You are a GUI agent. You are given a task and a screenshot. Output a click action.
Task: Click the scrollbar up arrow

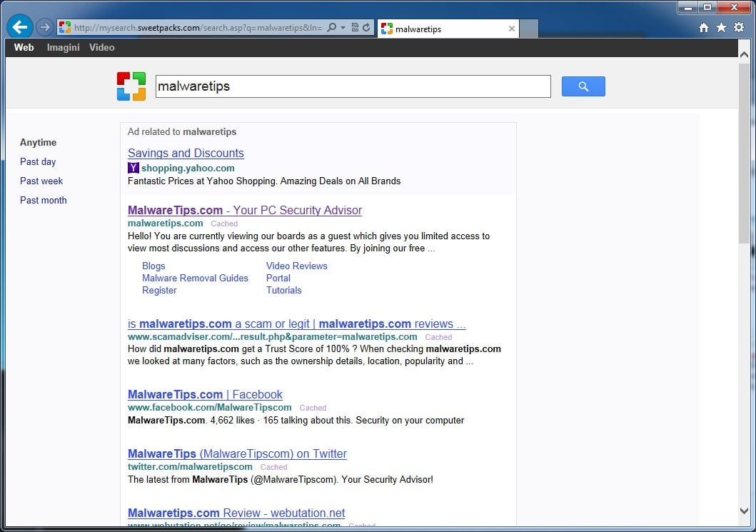(744, 54)
